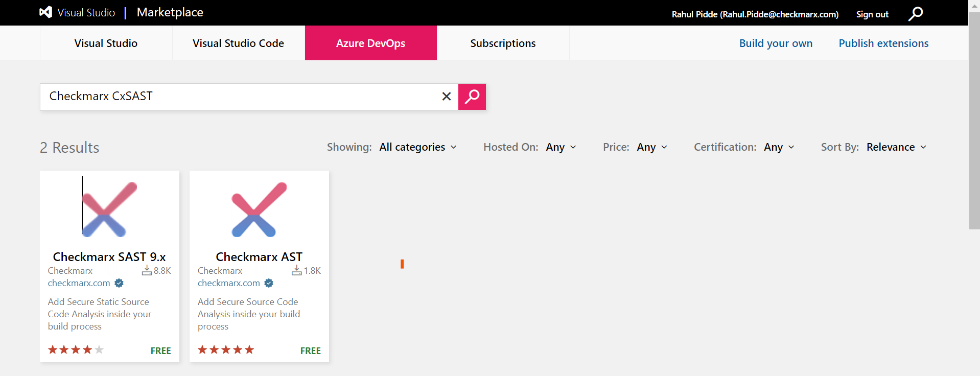Open the Hosted On dropdown
This screenshot has width=980, height=376.
(561, 147)
